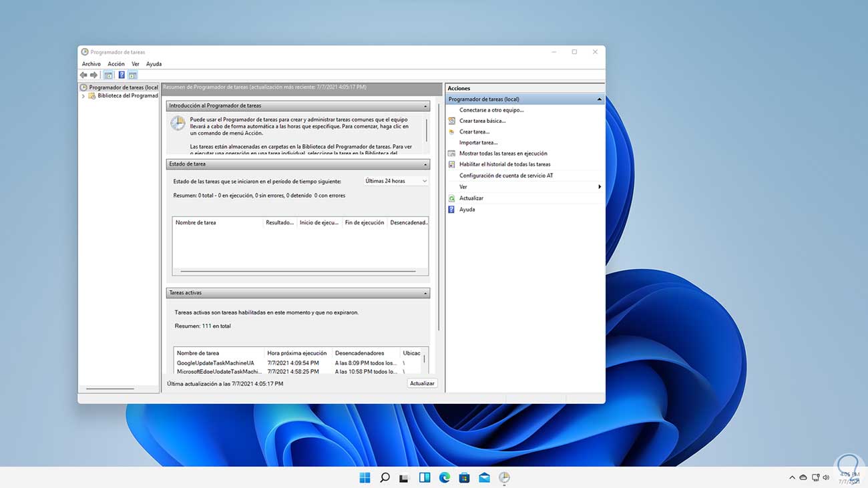Click Importar tarea action

tap(478, 142)
